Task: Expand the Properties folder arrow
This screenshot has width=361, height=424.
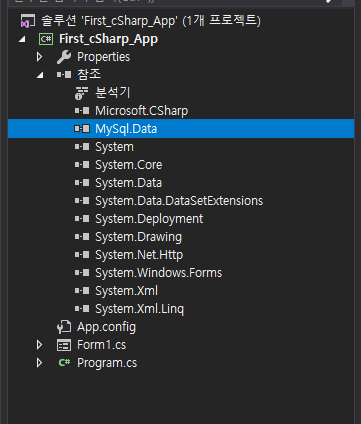Action: click(x=39, y=57)
